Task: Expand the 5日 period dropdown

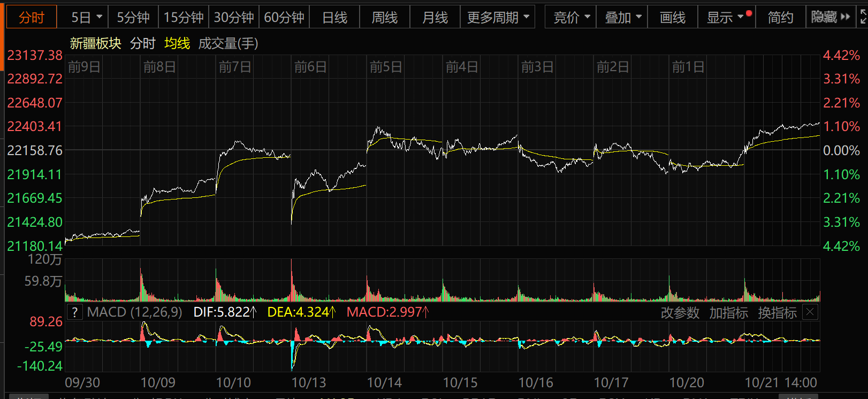Action: [86, 18]
